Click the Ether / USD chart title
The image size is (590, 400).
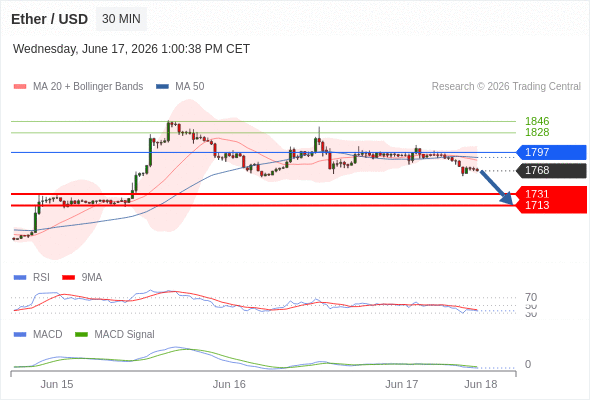[49, 19]
